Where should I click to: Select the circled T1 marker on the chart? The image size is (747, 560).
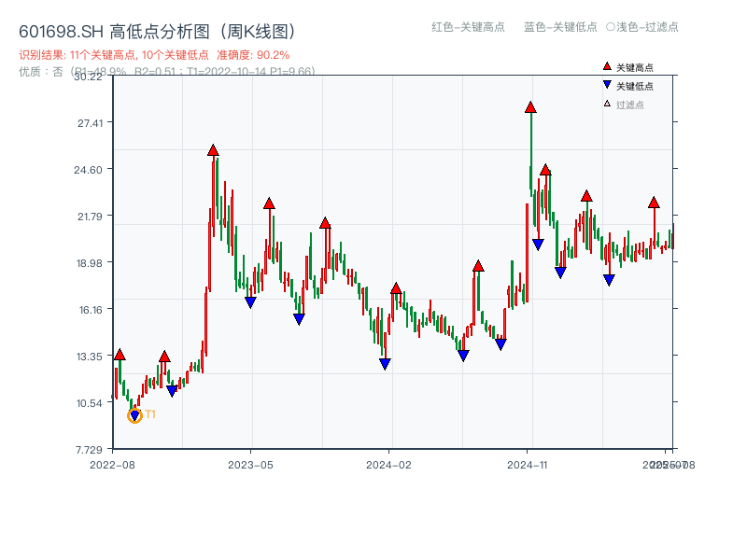pos(134,414)
